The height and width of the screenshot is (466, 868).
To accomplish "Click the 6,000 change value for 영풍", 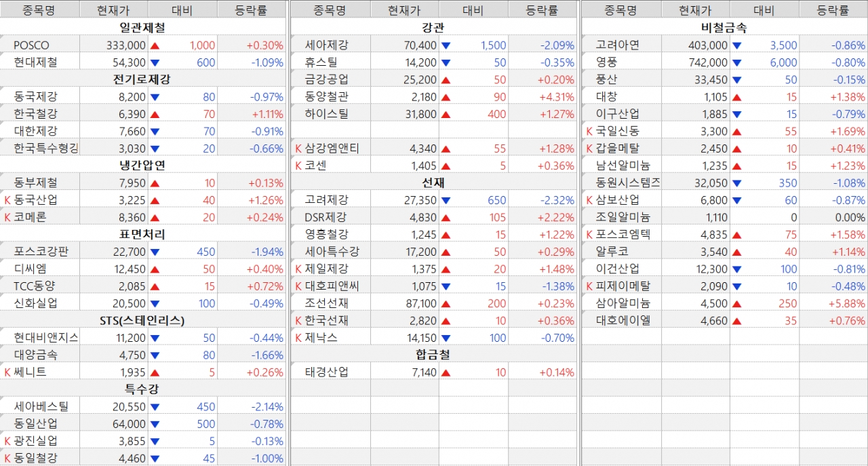I will 783,62.
